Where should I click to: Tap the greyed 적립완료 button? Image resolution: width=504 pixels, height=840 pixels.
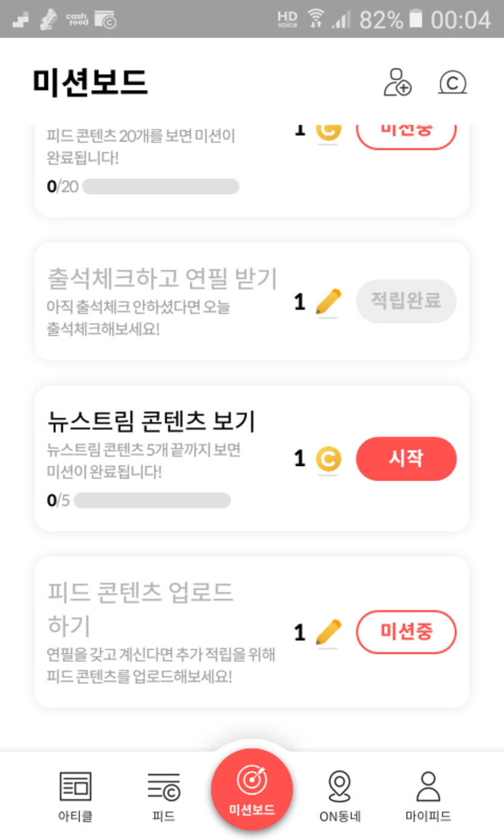406,301
